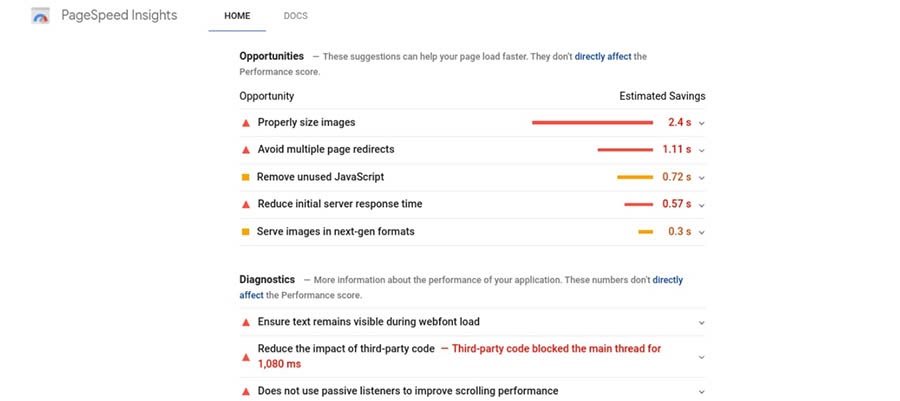The width and height of the screenshot is (900, 401).
Task: Expand the Properly size images chevron
Action: (x=701, y=123)
